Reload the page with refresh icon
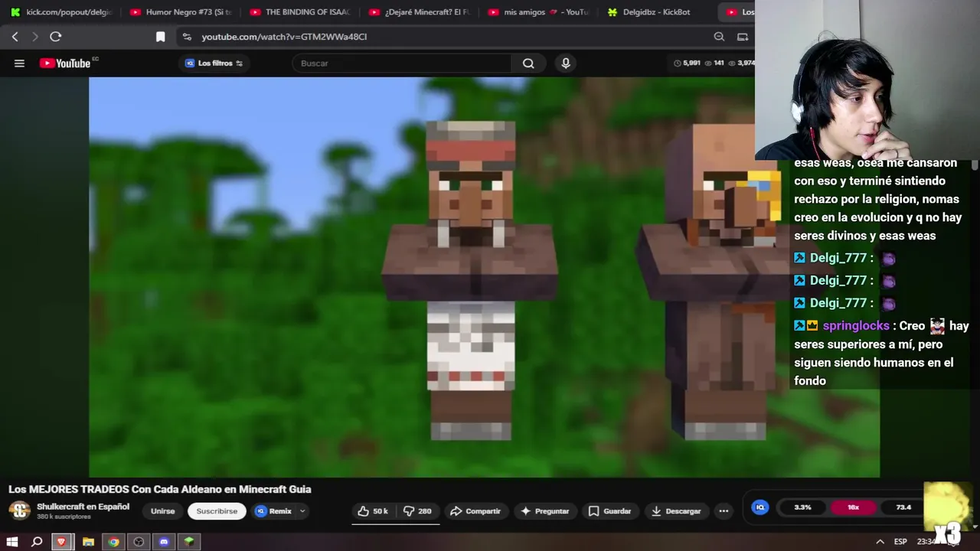Screen dimensions: 980x551 55,37
